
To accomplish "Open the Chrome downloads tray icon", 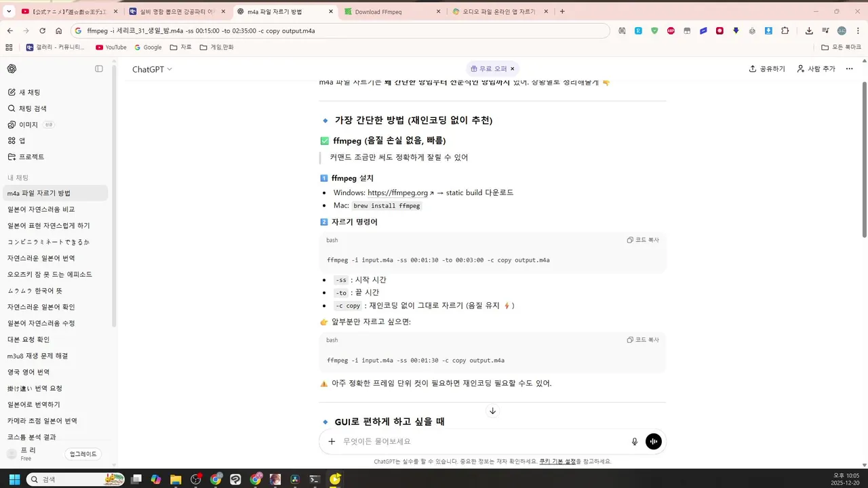I will (x=809, y=30).
